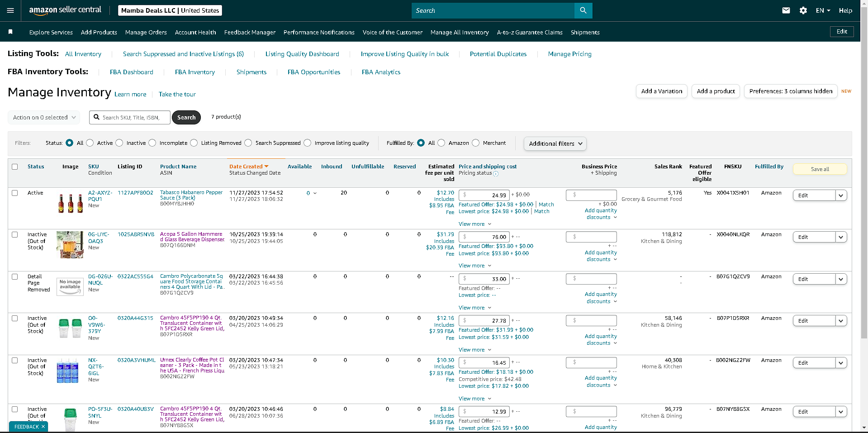Screen dimensions: 868x433
Task: Click the Amazon Seller Central logo
Action: tap(65, 10)
